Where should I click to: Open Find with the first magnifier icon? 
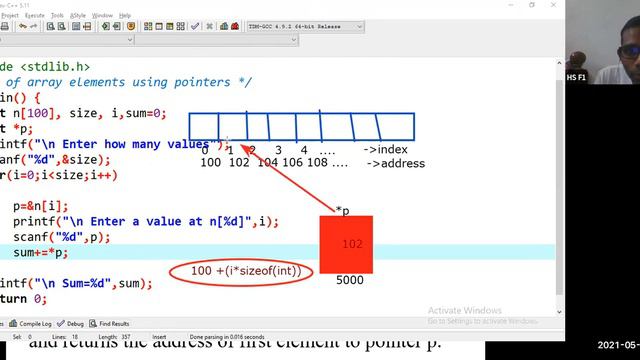click(51, 27)
